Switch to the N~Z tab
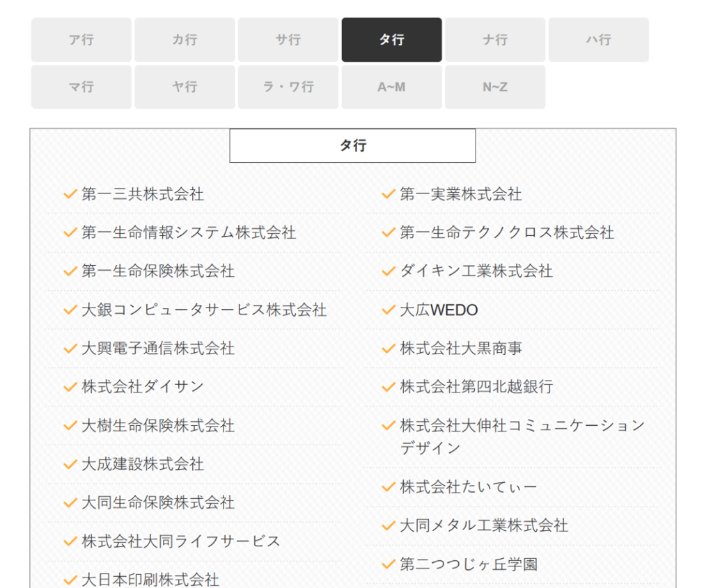 [x=494, y=87]
